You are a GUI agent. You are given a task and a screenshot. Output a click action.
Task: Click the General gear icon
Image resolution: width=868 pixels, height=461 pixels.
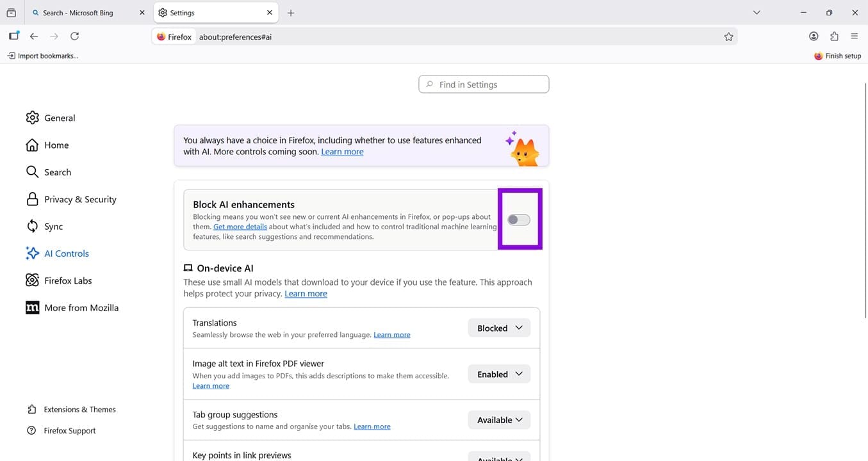coord(32,118)
